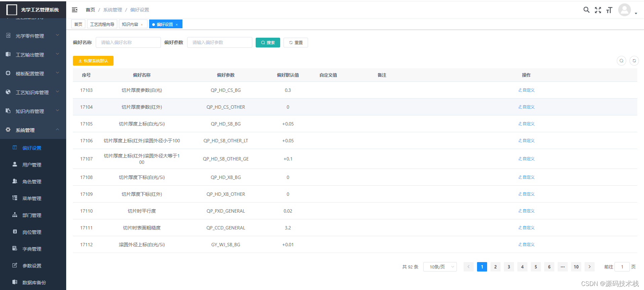Open 角色管理 in the sidebar
Screen dimensions: 644x290
(33, 181)
